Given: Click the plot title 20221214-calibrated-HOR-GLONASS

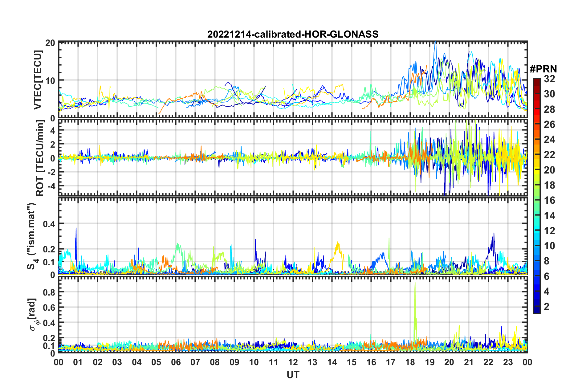Looking at the screenshot, I should pos(293,34).
